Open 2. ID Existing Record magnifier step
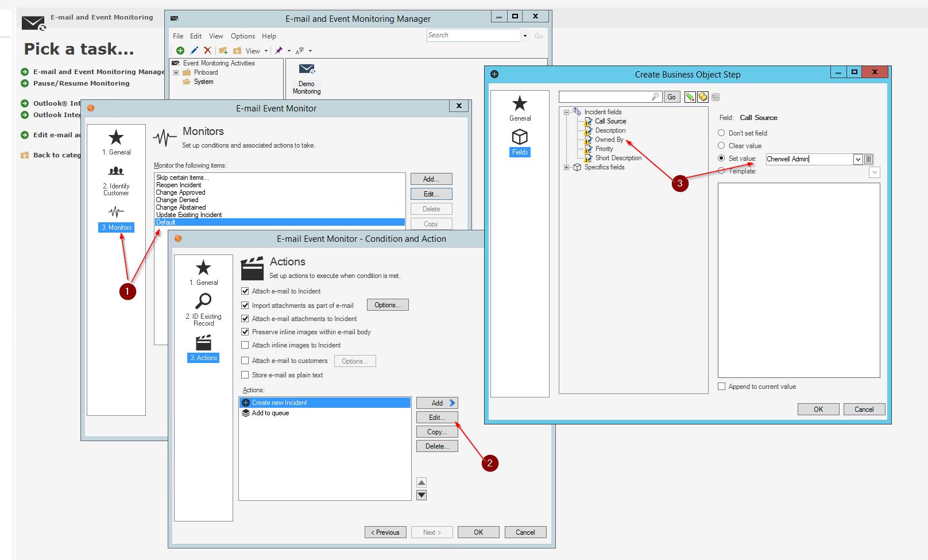 click(203, 301)
